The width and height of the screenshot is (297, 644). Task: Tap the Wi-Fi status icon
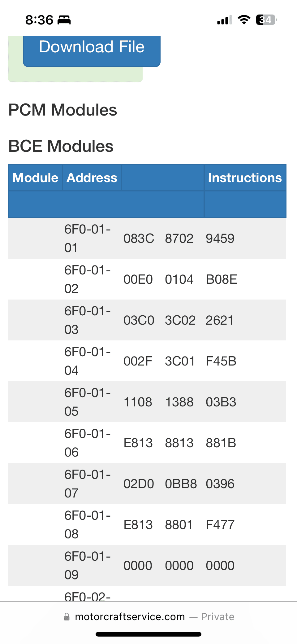coord(244,20)
